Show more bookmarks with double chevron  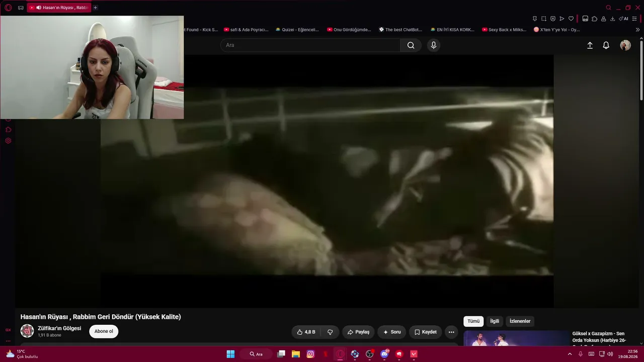[x=637, y=30]
